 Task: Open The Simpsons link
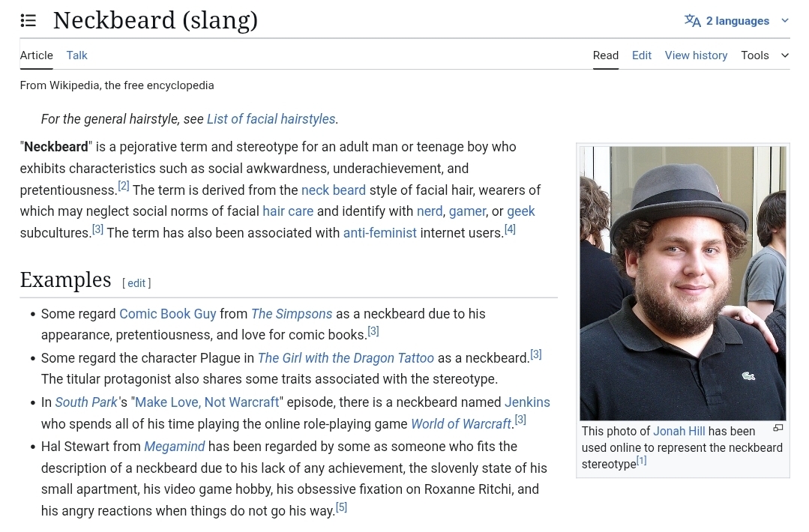(x=292, y=314)
